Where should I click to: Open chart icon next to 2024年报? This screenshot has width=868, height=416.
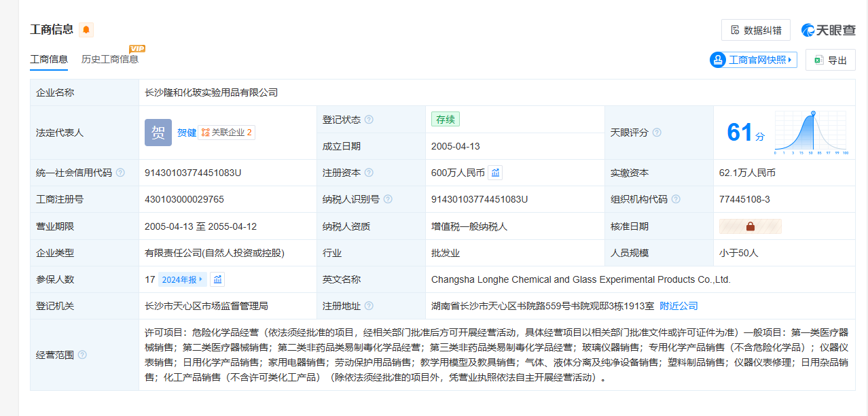coord(217,279)
